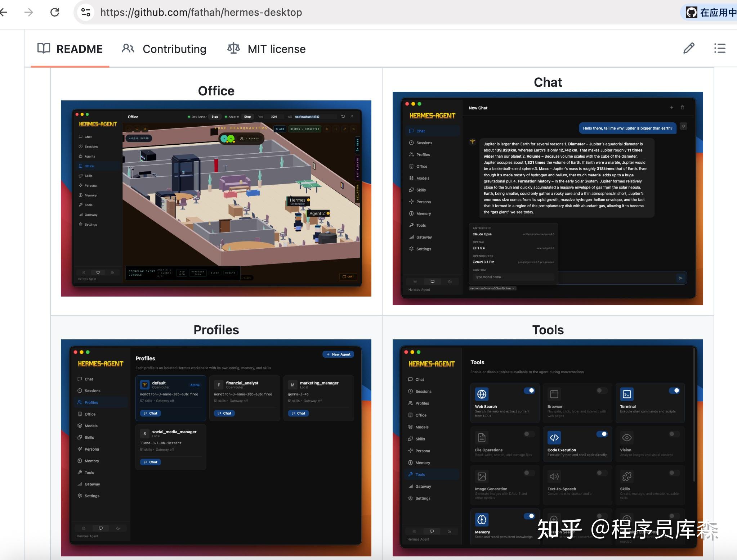Screen dimensions: 737x560
Task: Toggle the Terminal tool switch
Action: click(x=674, y=390)
